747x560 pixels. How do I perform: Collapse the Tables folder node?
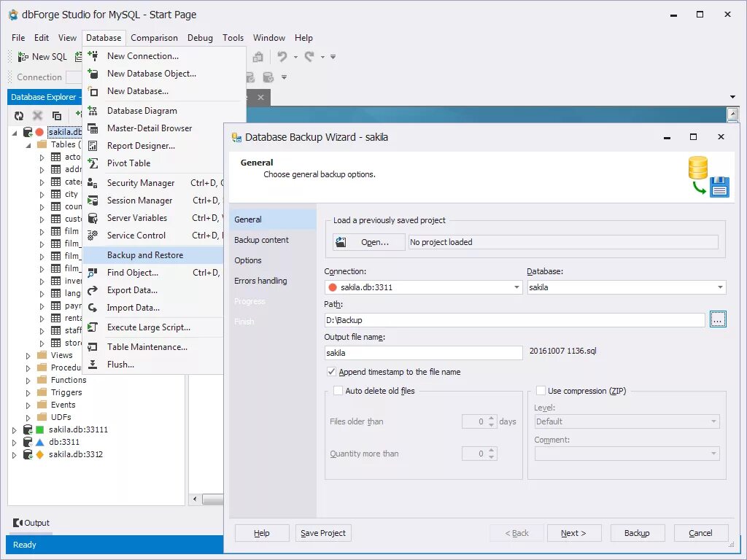click(x=28, y=145)
